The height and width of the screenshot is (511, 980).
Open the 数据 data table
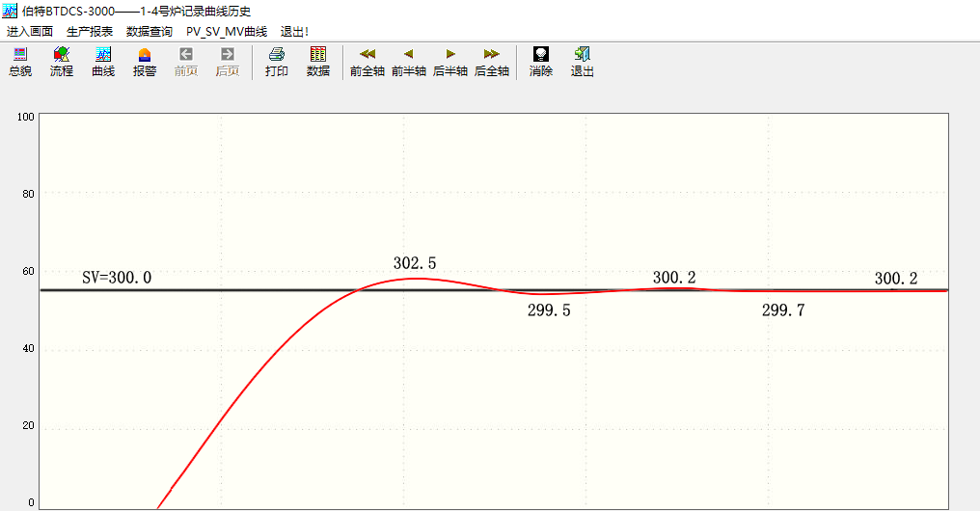[x=318, y=62]
